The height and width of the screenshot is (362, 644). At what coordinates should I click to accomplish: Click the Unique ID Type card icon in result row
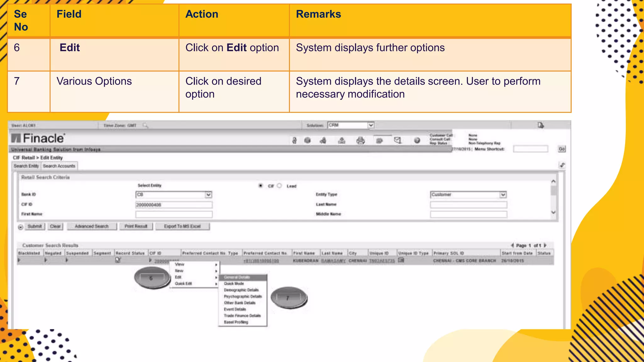401,260
